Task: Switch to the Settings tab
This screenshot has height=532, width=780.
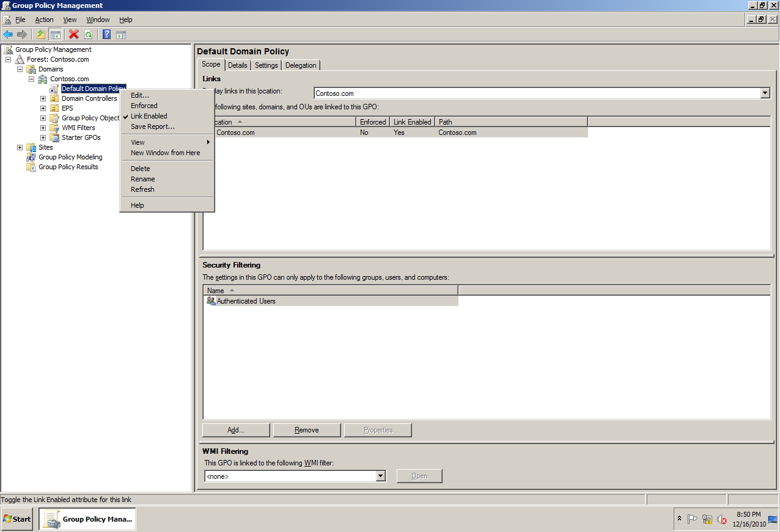Action: tap(266, 65)
